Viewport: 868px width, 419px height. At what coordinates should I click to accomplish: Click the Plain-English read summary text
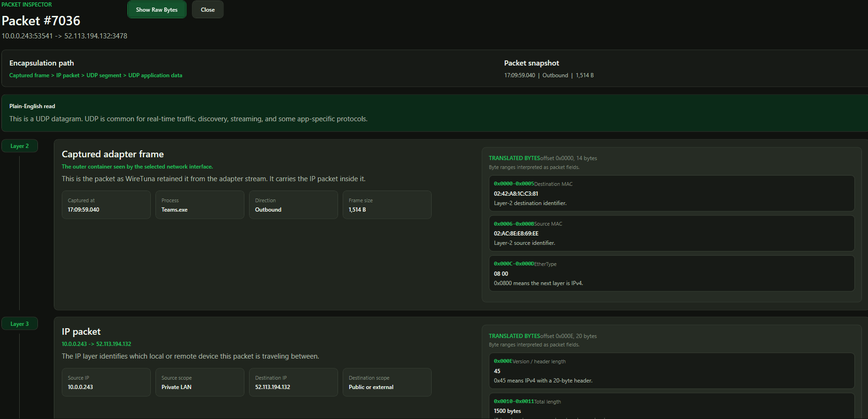pos(188,119)
